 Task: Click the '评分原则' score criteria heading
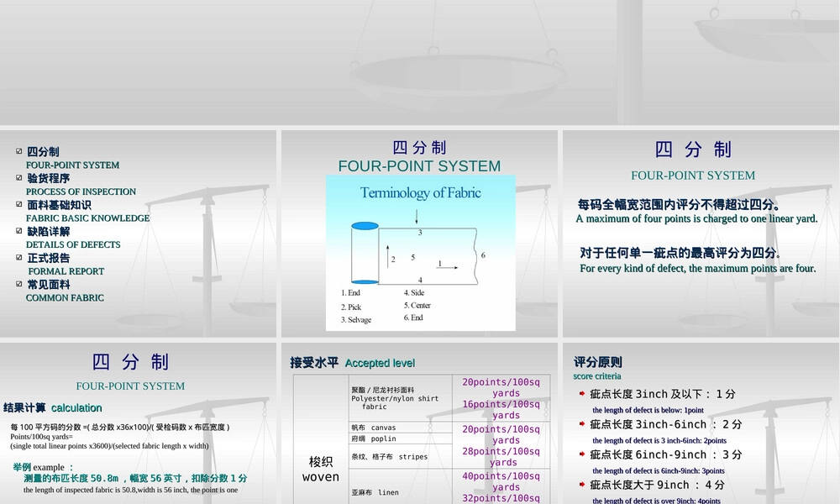click(598, 362)
